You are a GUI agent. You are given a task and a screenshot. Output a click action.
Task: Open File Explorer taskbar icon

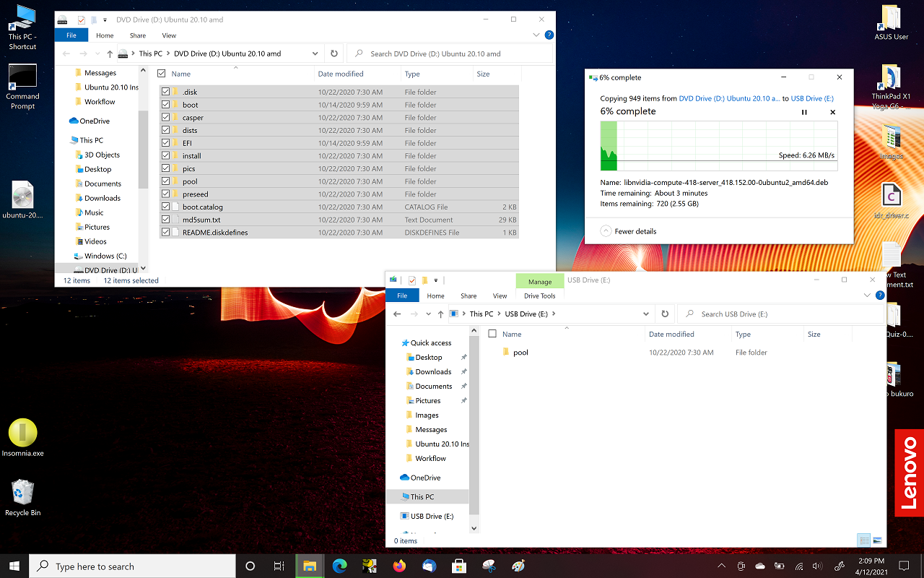310,566
